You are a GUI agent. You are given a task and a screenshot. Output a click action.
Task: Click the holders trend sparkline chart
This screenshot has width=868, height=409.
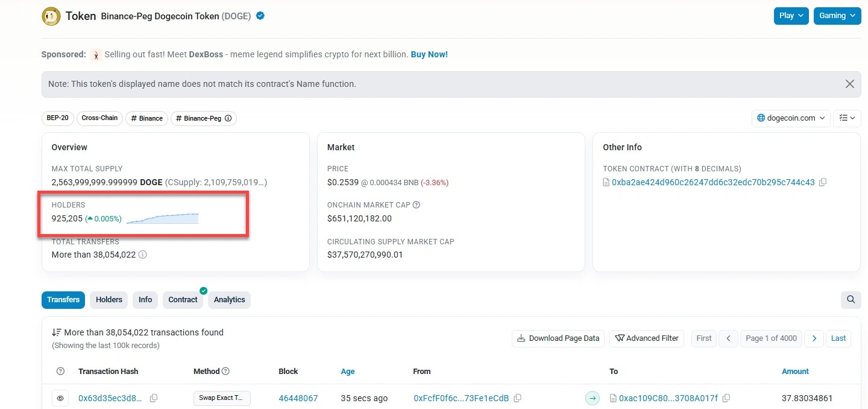point(163,218)
